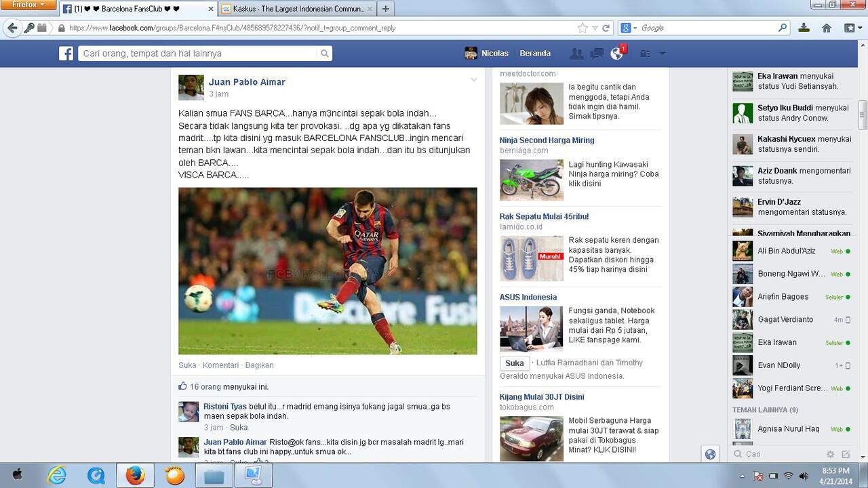Open Kijang Mulai 30JT Disini ad
Screen dimensions: 868x488
pos(542,397)
